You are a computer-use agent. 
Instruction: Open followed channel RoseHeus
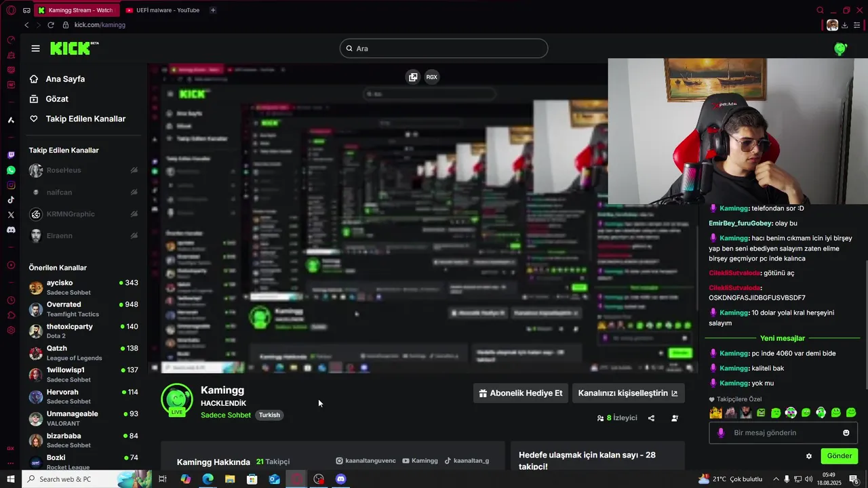click(83, 170)
